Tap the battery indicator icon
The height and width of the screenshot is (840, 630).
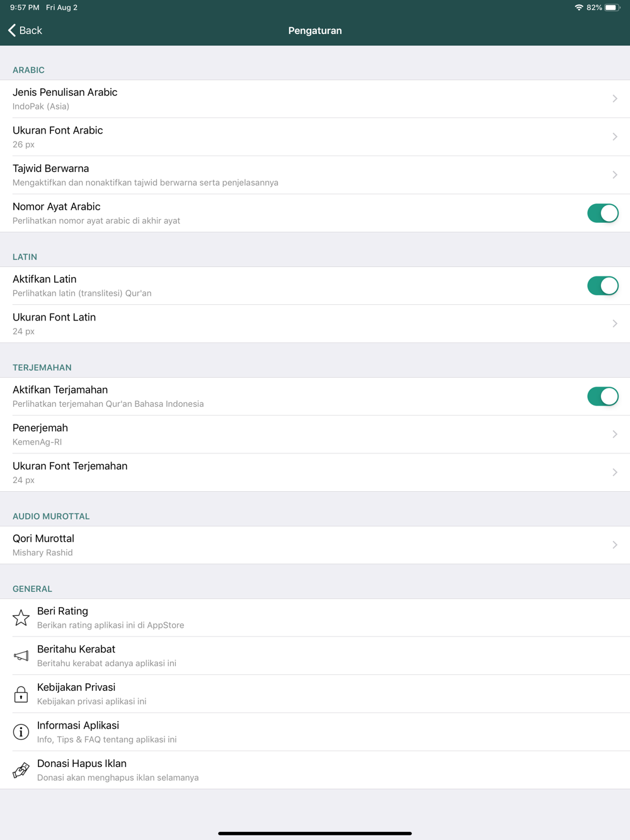(x=612, y=8)
